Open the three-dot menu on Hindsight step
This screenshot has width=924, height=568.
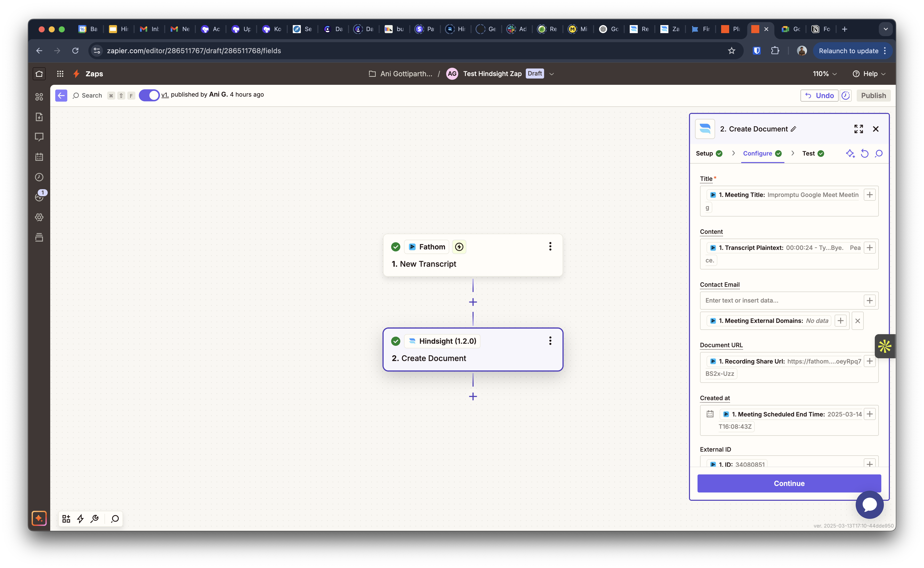point(550,341)
